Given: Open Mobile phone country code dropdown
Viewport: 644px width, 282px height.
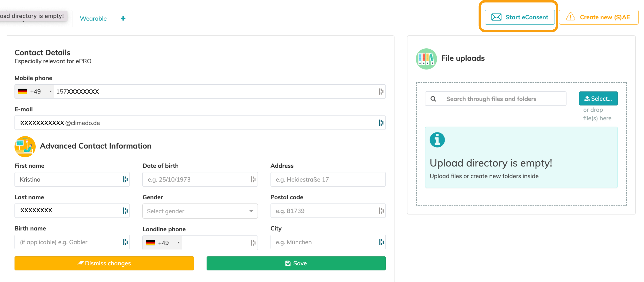Looking at the screenshot, I should tap(35, 91).
